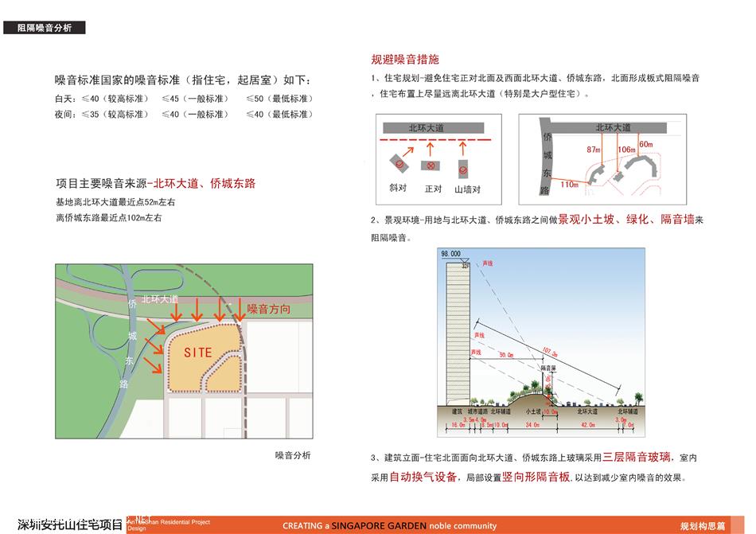Screen dimensions: 756x534
Task: Click the red 噪音方向 label on the map
Action: click(269, 309)
